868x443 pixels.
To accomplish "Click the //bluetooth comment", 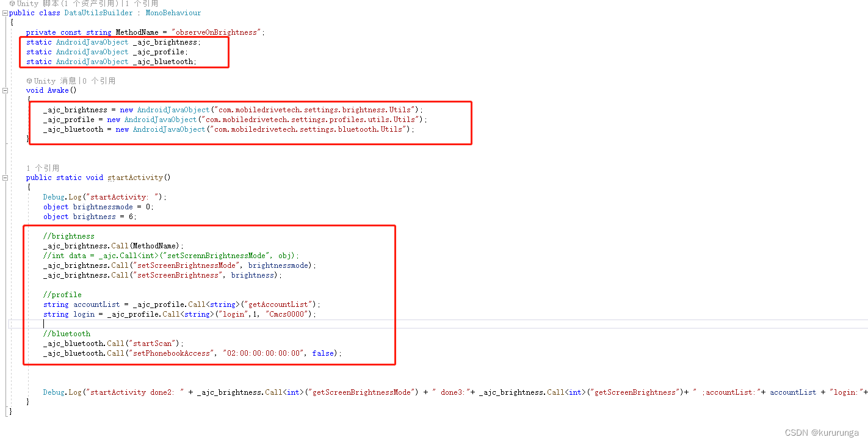I will pos(67,334).
